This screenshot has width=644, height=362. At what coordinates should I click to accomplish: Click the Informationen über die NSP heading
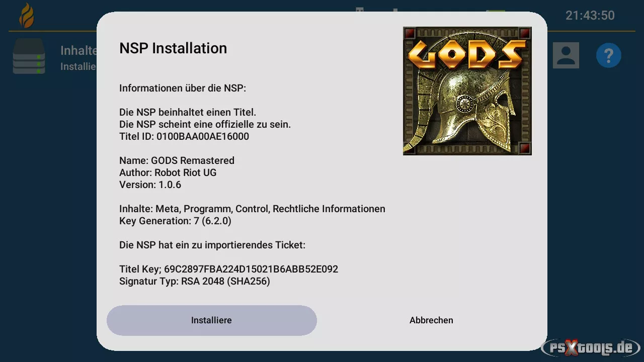point(183,88)
